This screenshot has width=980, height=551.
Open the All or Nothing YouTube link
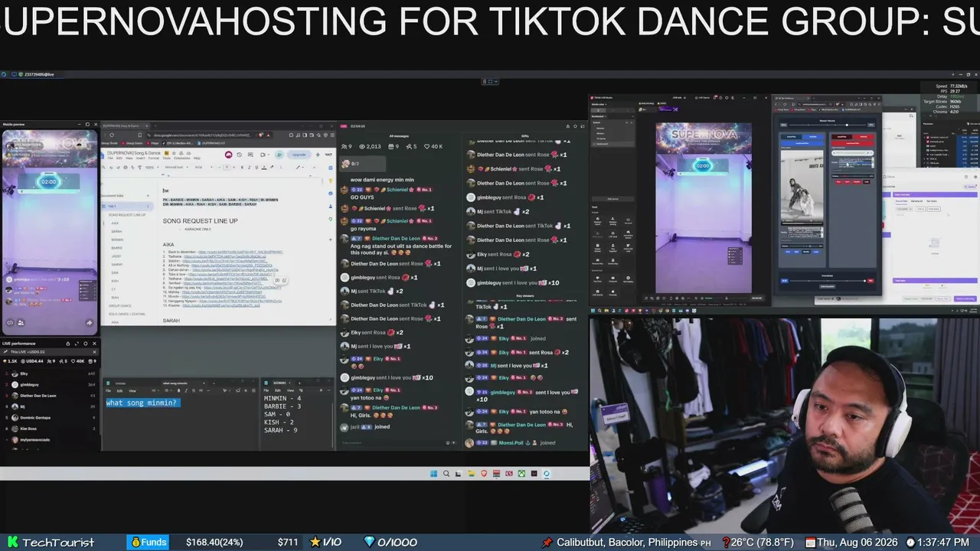pyautogui.click(x=231, y=265)
